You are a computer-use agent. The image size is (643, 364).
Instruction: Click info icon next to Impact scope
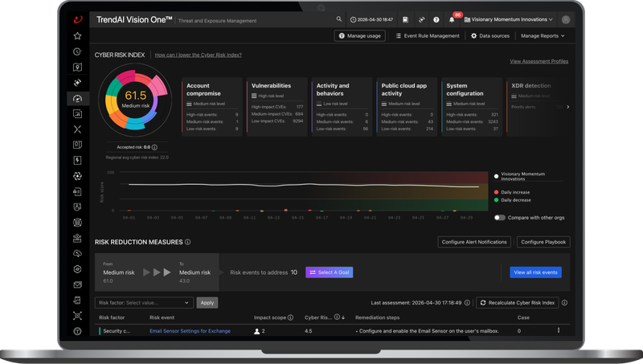pyautogui.click(x=290, y=317)
